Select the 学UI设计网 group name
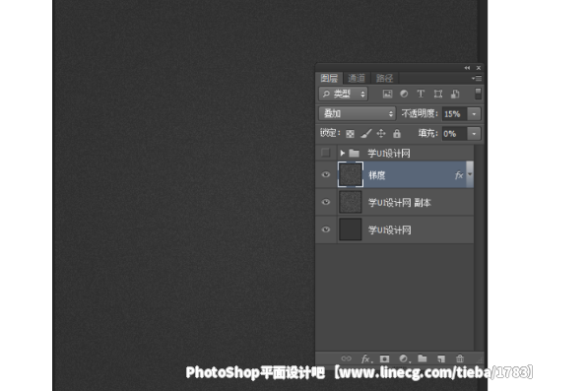The image size is (588, 391). click(389, 153)
